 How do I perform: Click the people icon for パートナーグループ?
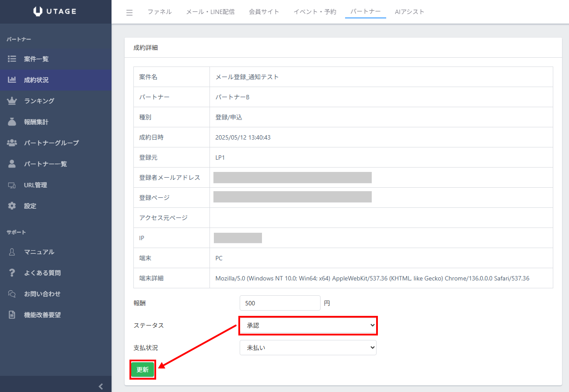tap(12, 143)
